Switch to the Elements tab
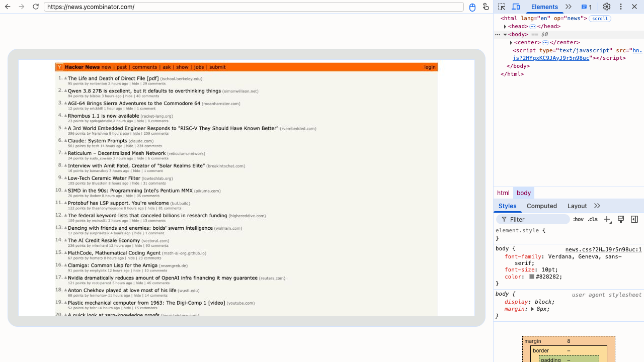Screen dimensions: 644x362 (x=544, y=7)
